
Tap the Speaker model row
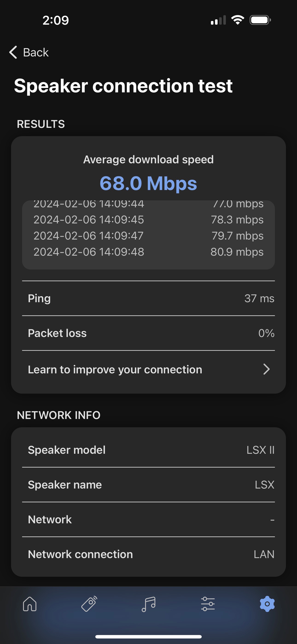point(148,450)
